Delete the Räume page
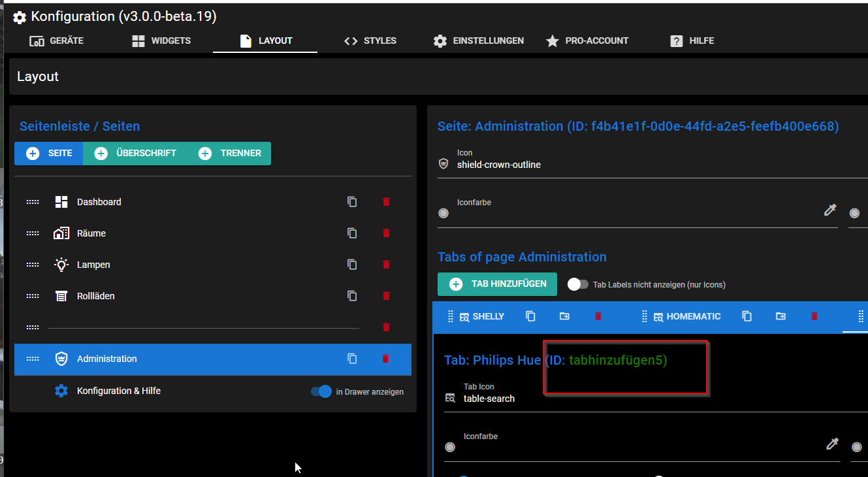This screenshot has height=477, width=868. tap(386, 233)
